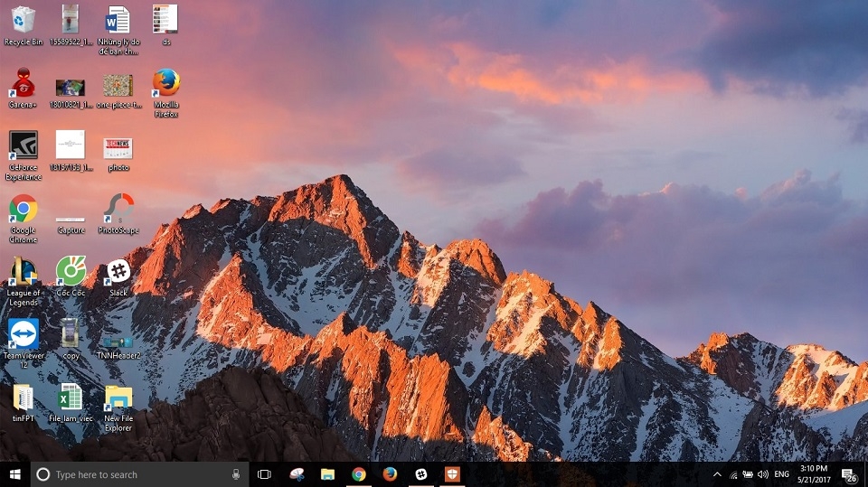Show hidden system tray icons
Image resolution: width=868 pixels, height=487 pixels.
[717, 474]
